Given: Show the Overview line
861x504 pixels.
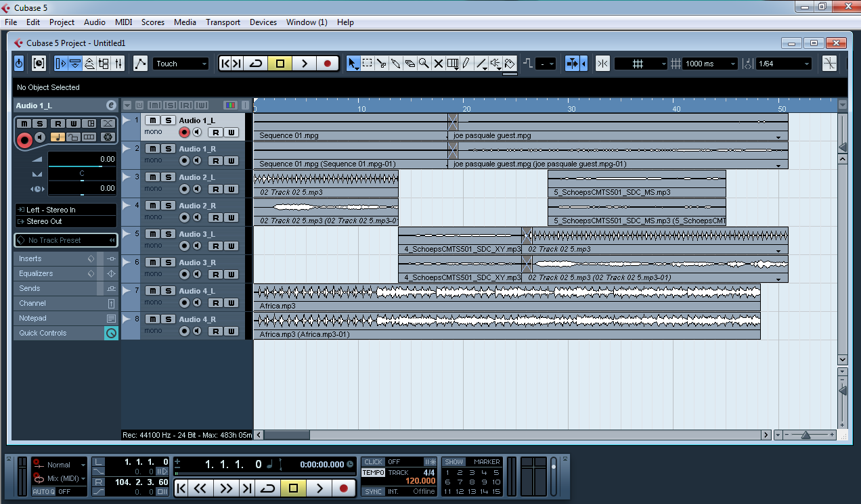Looking at the screenshot, I should pyautogui.click(x=89, y=64).
